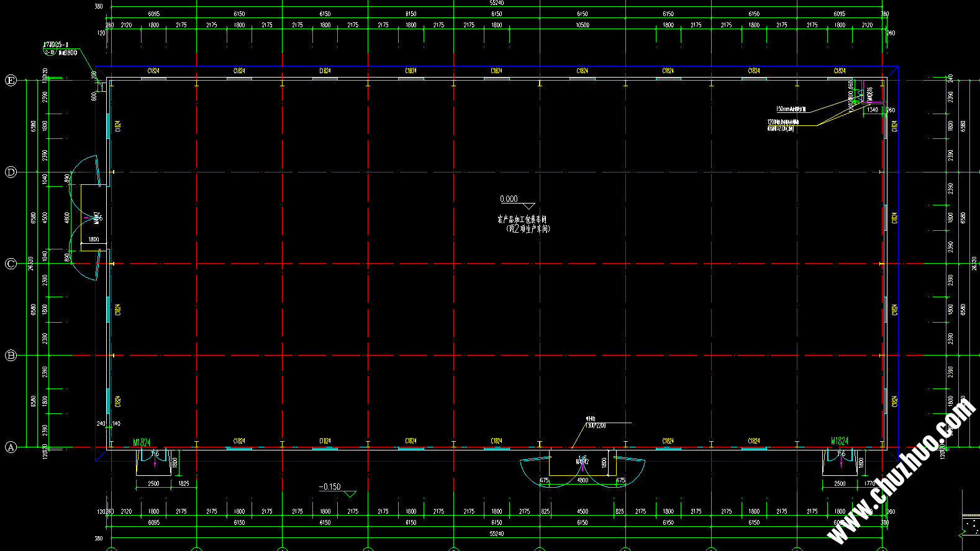Select the axis bubble labeled B

11,356
